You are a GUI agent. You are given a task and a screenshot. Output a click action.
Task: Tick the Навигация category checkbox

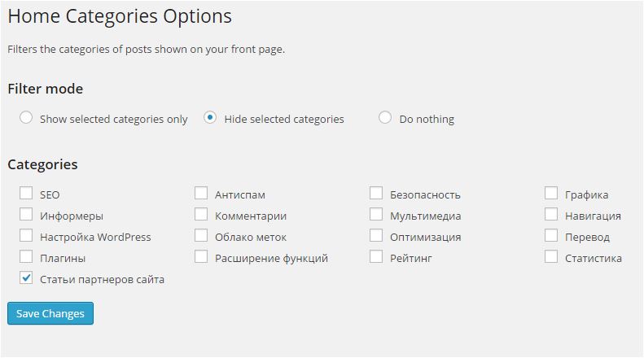[x=551, y=215]
